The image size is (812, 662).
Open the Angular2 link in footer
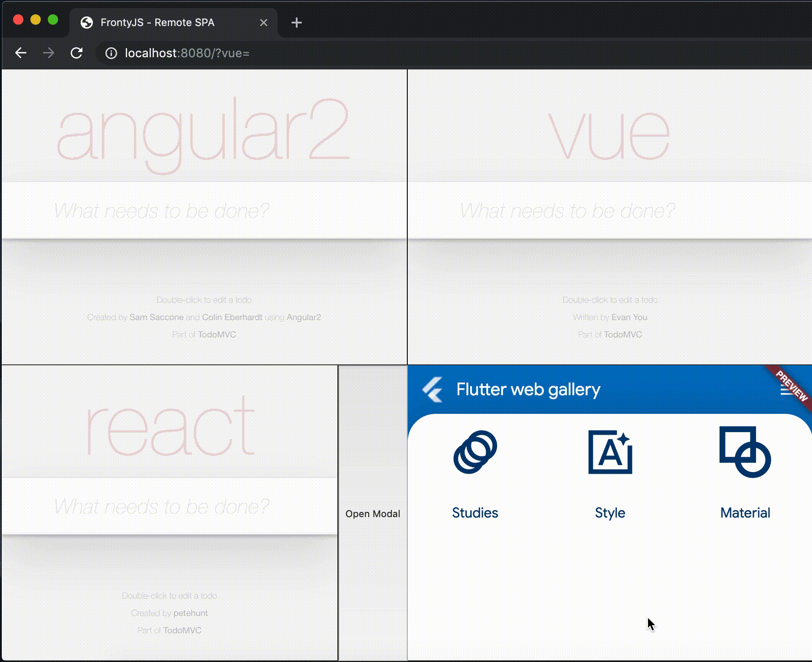click(x=304, y=317)
